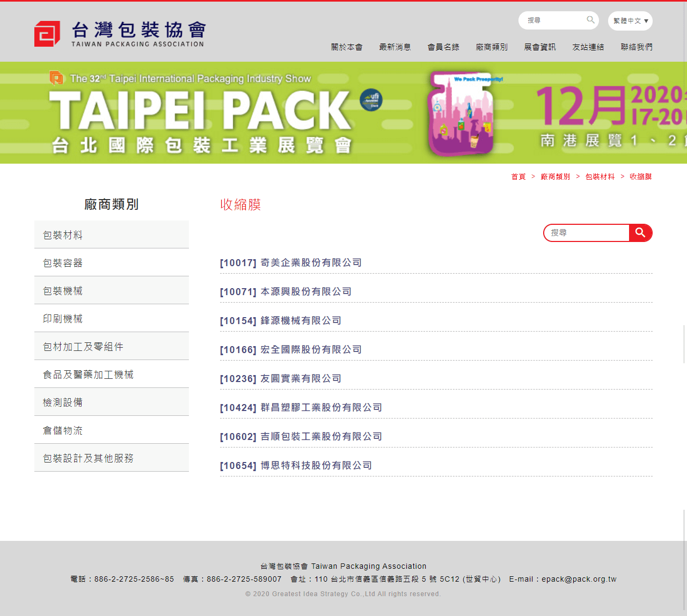Open [10166] 宏全國際股份有限公司
Viewport: 687px width, 616px height.
[291, 349]
